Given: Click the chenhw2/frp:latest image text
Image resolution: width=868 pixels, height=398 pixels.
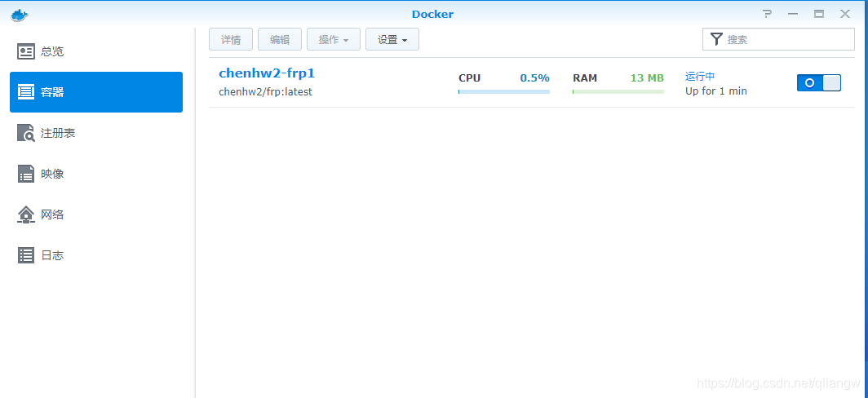Looking at the screenshot, I should coord(266,92).
